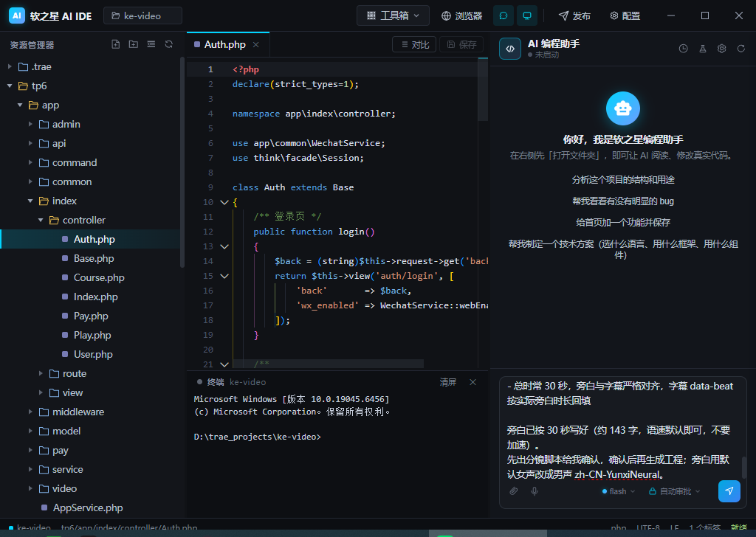This screenshot has height=537, width=756.
Task: Expand the model folder
Action: tap(30, 431)
